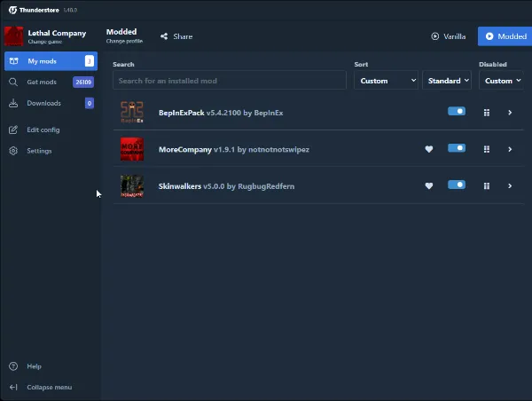Screen dimensions: 532x401
Task: Click the Downloads tray icon
Action: pyautogui.click(x=13, y=103)
